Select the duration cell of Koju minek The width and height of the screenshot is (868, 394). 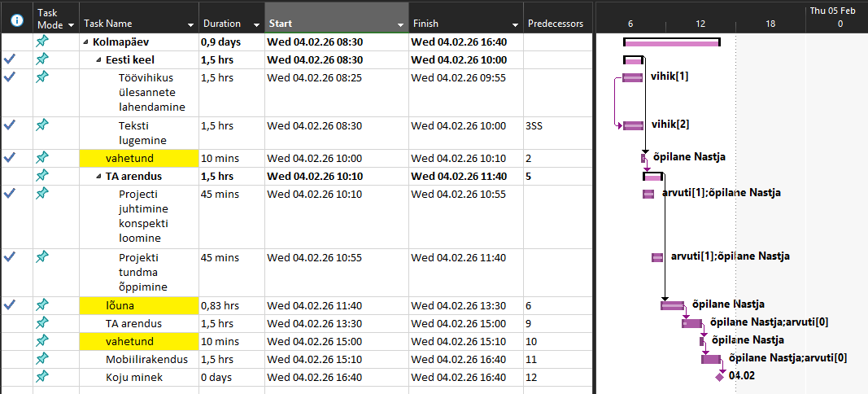[231, 377]
